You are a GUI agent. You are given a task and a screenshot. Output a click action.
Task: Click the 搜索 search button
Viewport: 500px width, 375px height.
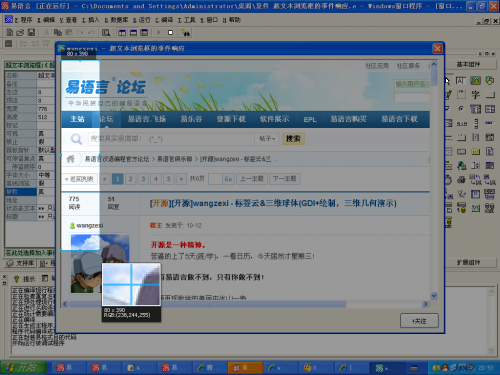click(293, 139)
